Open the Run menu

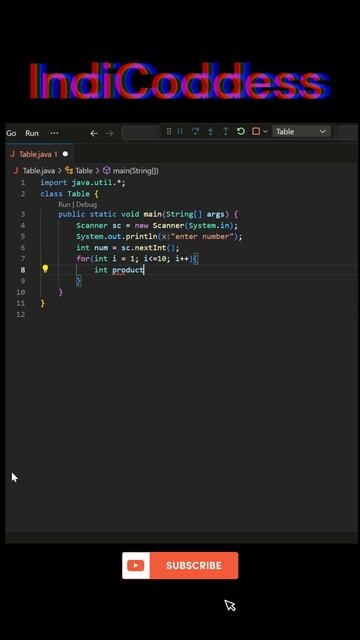[x=32, y=133]
